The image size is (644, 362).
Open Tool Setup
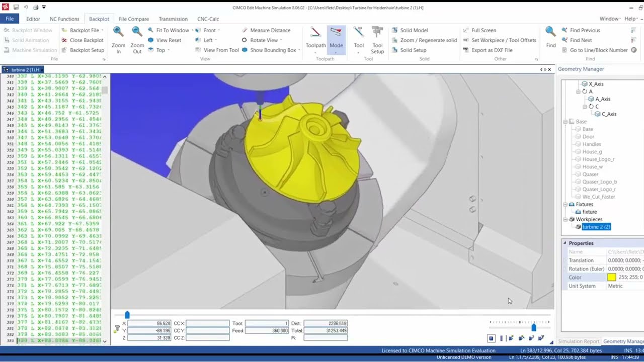point(377,40)
